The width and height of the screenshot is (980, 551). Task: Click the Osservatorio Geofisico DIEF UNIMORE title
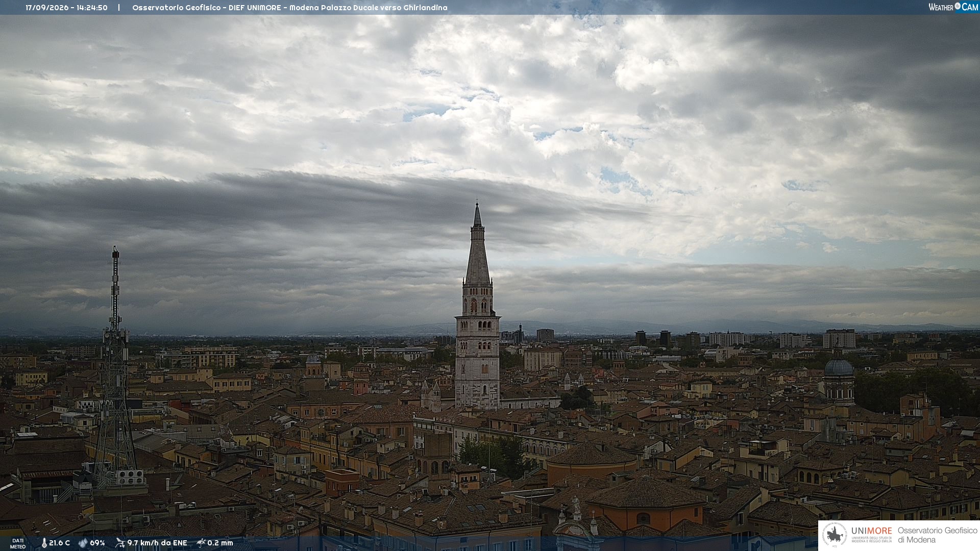click(289, 8)
